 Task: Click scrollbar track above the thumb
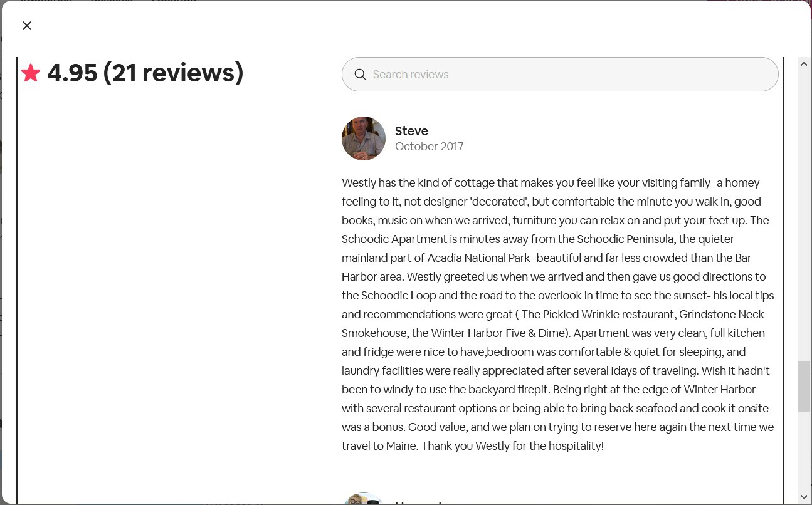(x=804, y=213)
